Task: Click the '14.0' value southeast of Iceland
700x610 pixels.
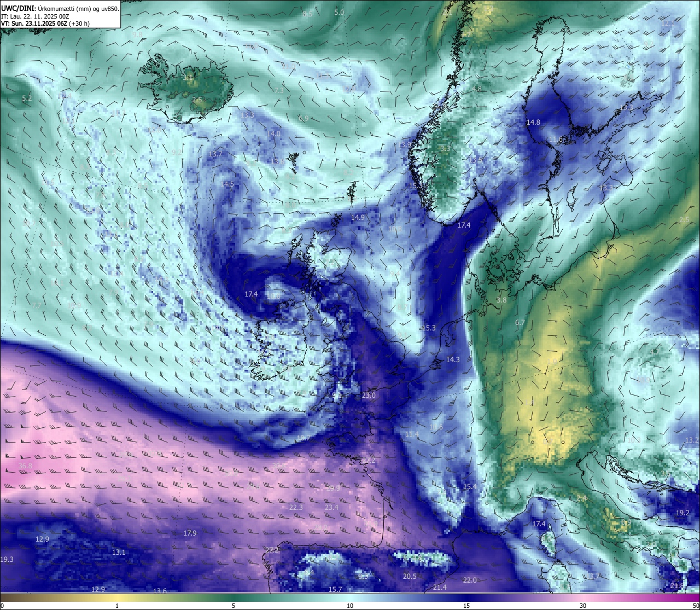Action: [273, 134]
